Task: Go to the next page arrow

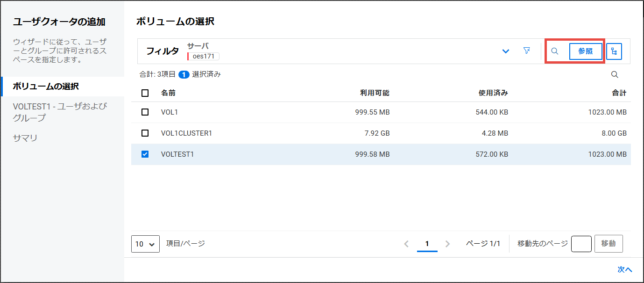Action: tap(448, 244)
